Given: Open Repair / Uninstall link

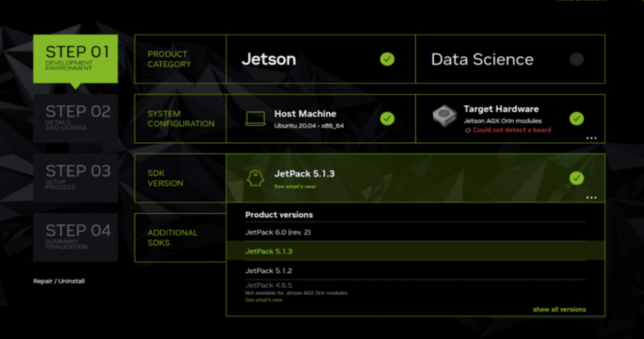Looking at the screenshot, I should [x=59, y=281].
